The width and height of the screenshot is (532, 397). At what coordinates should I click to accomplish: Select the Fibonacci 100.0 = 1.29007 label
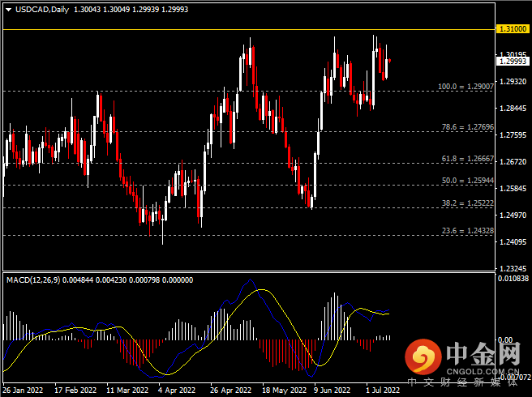pyautogui.click(x=466, y=86)
